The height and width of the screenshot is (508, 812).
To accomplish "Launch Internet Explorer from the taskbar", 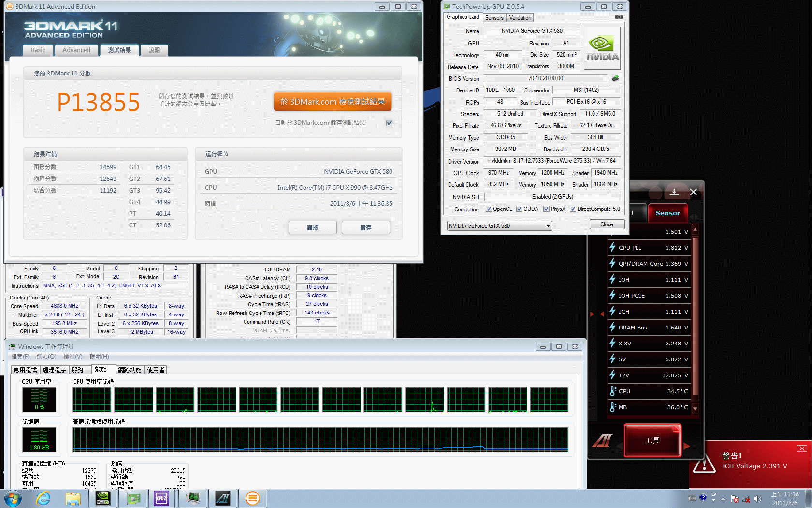I will click(x=43, y=498).
